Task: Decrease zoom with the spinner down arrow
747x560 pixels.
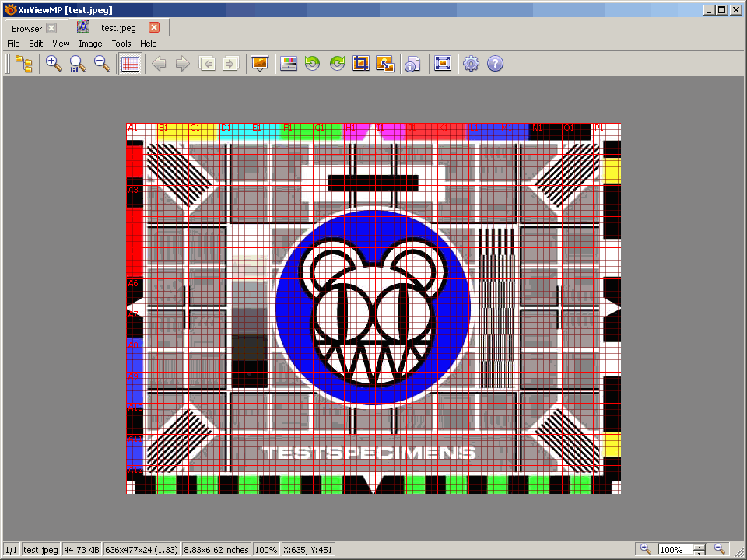Action: 699,552
